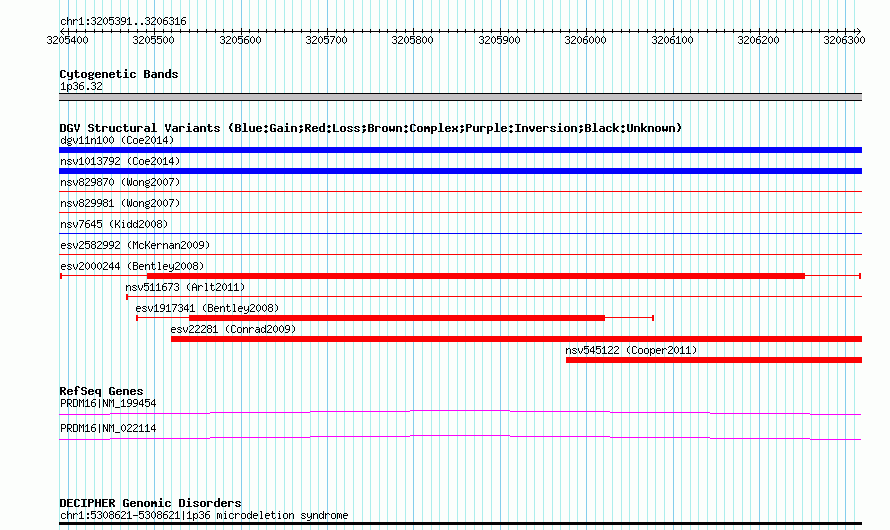Image resolution: width=890 pixels, height=530 pixels.
Task: Open gene PRDM16|NM_199454 label
Action: [108, 403]
